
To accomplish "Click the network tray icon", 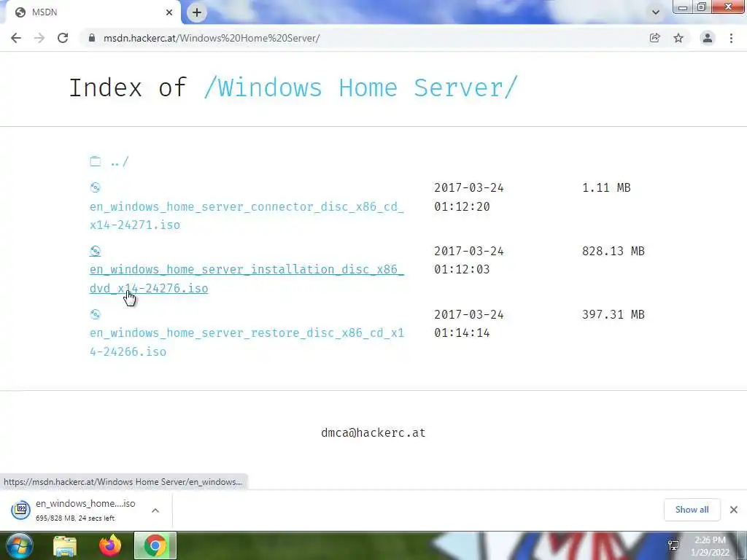I will click(x=673, y=545).
